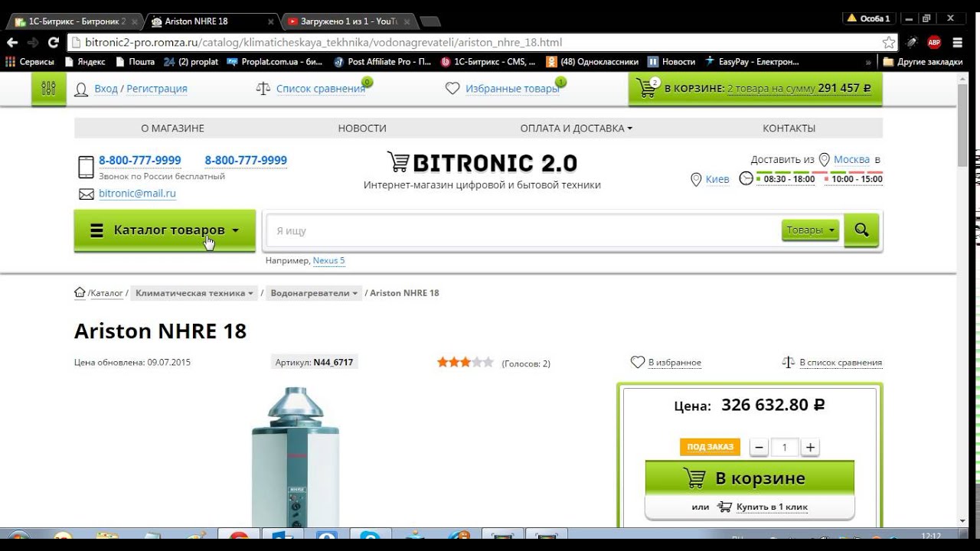Open the site settings sliders panel
The height and width of the screenshot is (551, 980).
[49, 89]
